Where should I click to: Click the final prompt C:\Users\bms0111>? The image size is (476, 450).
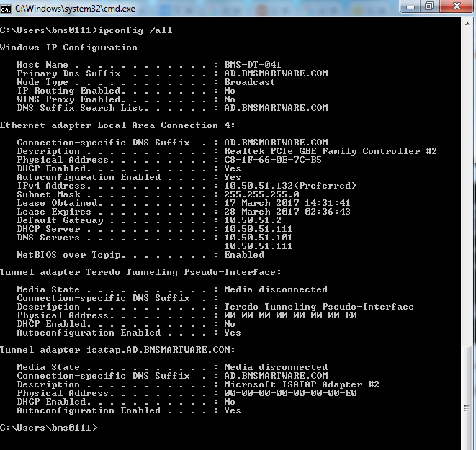49,428
